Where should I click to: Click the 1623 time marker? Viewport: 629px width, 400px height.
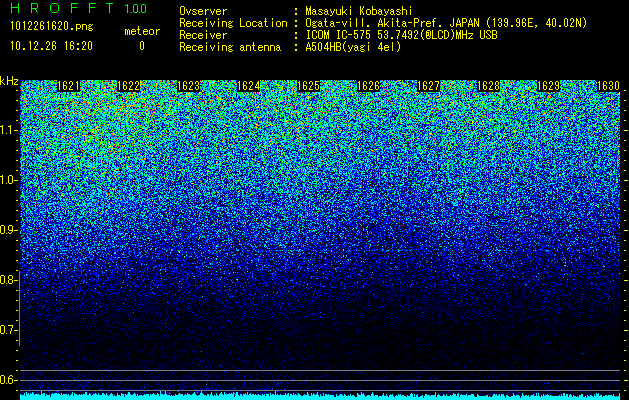coord(189,86)
